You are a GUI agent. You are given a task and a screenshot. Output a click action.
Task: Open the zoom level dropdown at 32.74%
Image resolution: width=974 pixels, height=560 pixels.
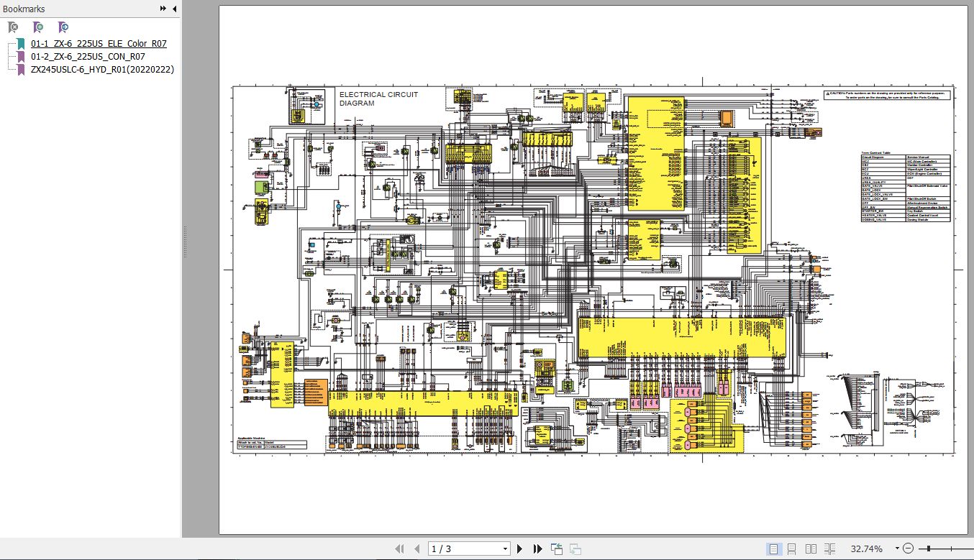point(897,548)
